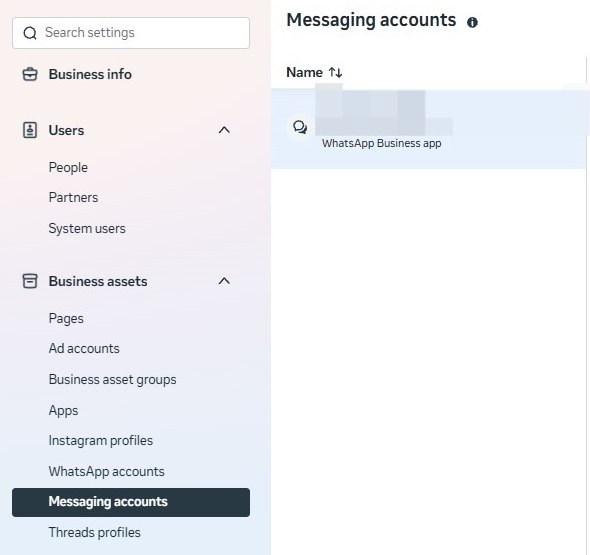Image resolution: width=590 pixels, height=555 pixels.
Task: Focus the Search settings field
Action: (x=131, y=33)
